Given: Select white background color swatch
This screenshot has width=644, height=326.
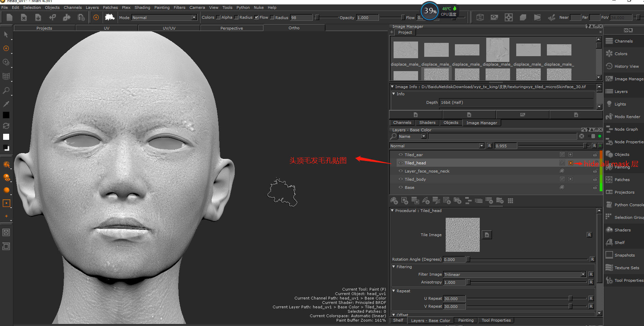Looking at the screenshot, I should pos(6,137).
